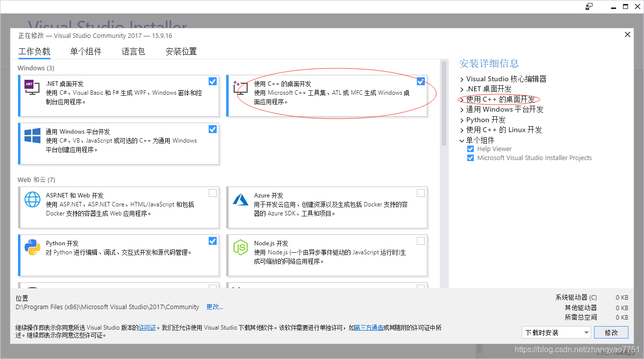
Task: Expand 使用 C++ 的 Linux 开发 details
Action: [462, 130]
